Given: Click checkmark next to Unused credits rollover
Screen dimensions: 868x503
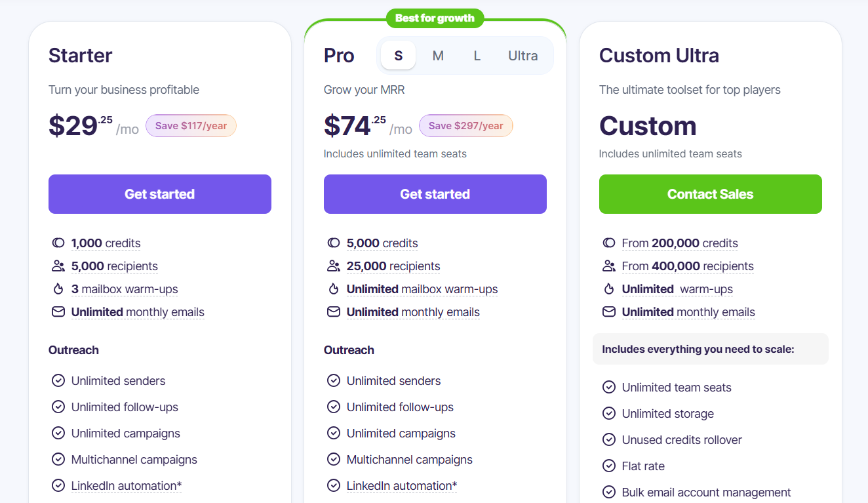Looking at the screenshot, I should [609, 440].
